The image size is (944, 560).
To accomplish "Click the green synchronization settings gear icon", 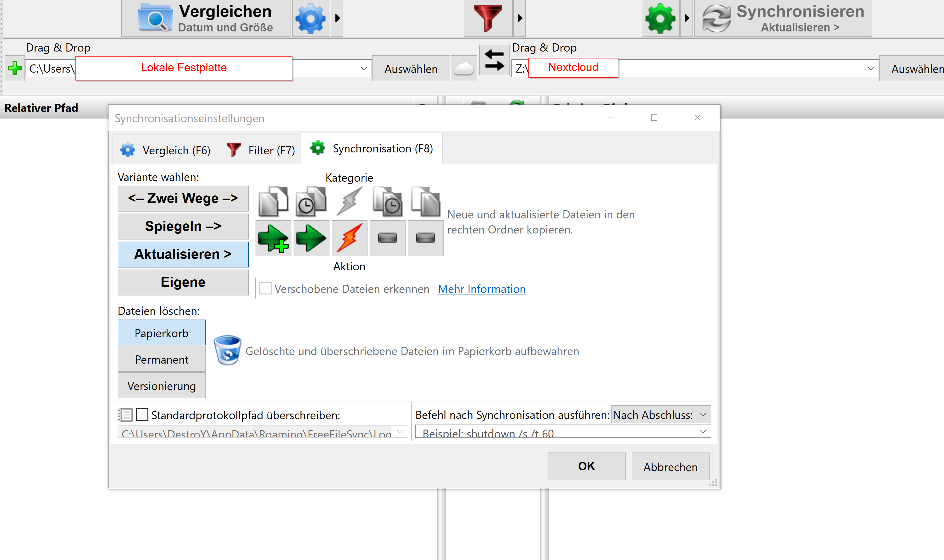I will point(660,18).
